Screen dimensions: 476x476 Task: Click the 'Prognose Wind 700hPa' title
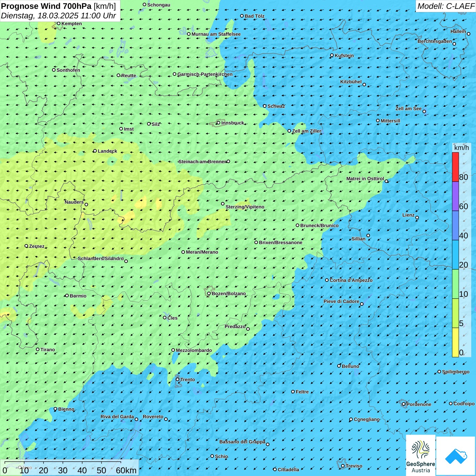pos(47,6)
